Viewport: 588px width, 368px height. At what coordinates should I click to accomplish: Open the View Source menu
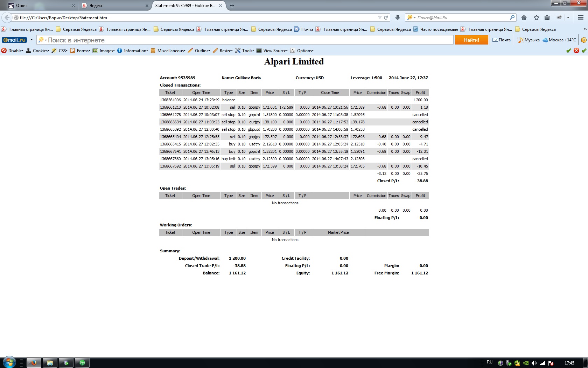272,51
